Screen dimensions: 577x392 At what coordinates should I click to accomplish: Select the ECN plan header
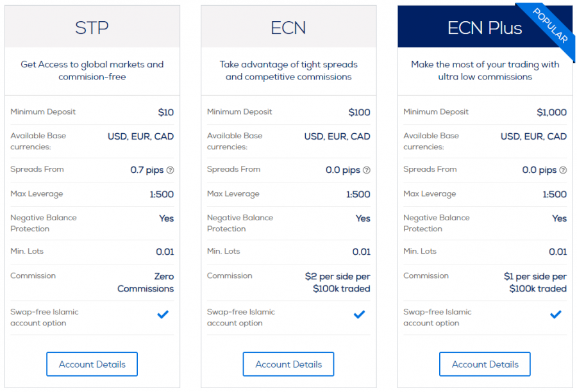[x=288, y=28]
